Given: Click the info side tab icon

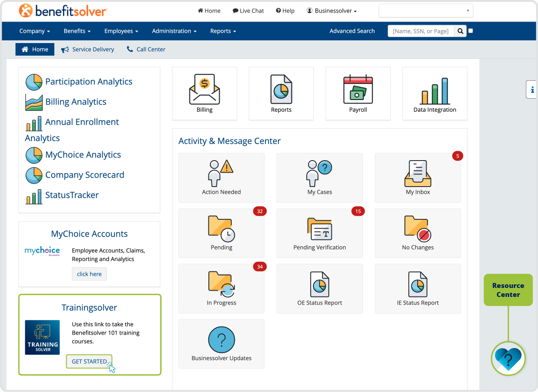Looking at the screenshot, I should point(532,90).
